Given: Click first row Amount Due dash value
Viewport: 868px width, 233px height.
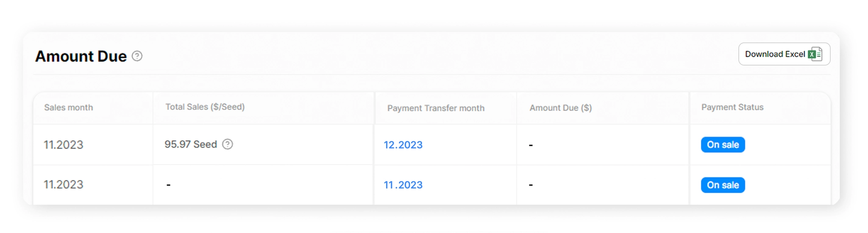Looking at the screenshot, I should 531,145.
